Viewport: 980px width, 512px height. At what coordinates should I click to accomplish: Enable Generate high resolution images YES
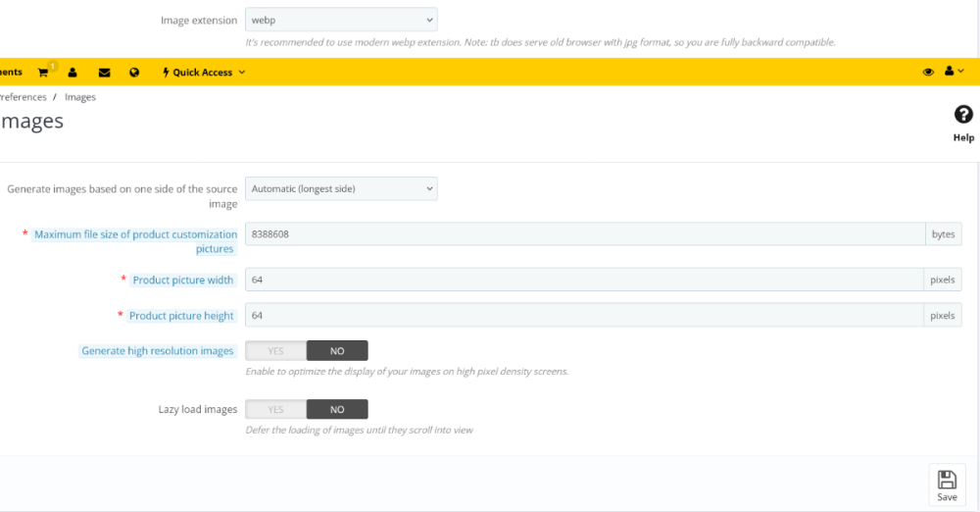click(x=275, y=350)
